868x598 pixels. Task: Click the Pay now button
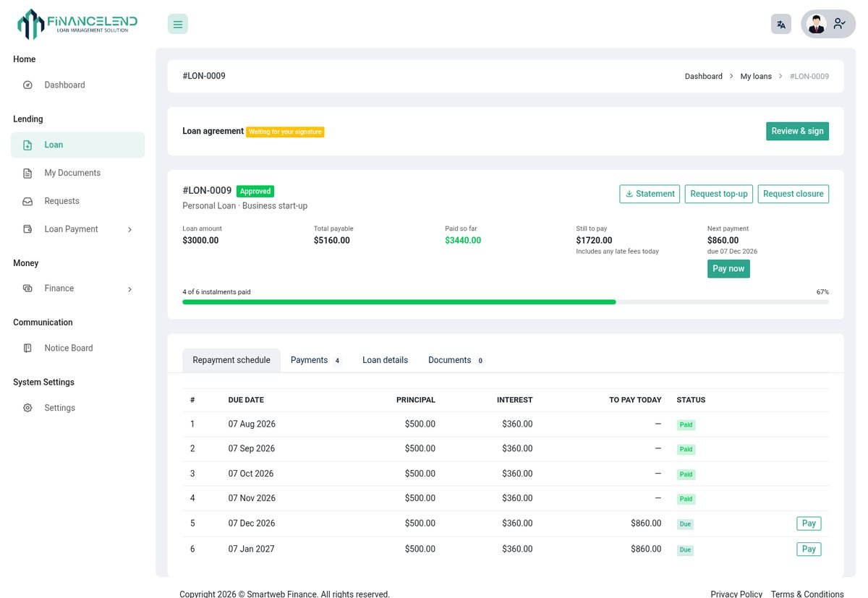pos(728,269)
